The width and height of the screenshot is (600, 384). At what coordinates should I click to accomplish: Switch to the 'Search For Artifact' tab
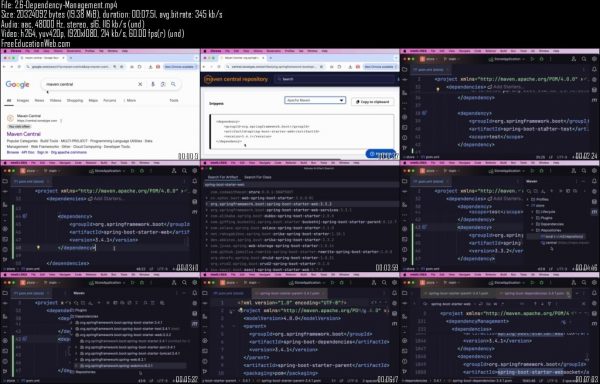pyautogui.click(x=223, y=177)
